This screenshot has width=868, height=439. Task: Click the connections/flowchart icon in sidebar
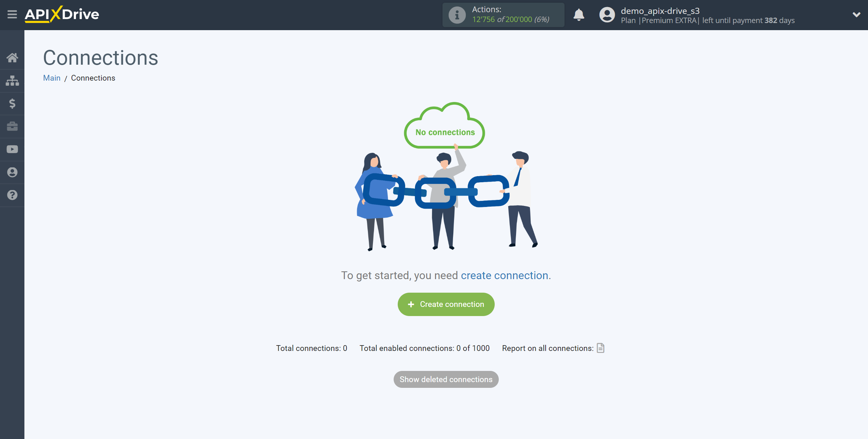(12, 81)
